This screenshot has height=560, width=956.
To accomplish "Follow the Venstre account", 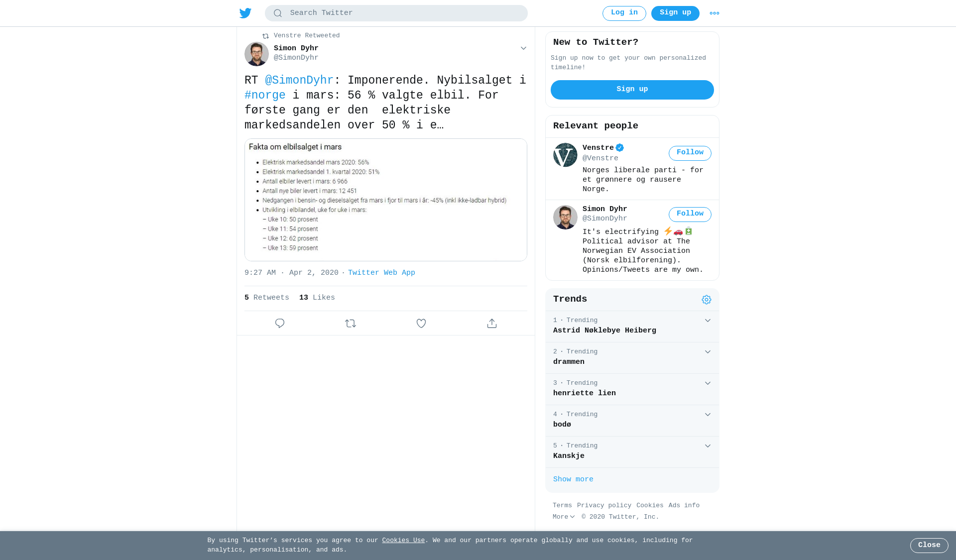I will pyautogui.click(x=690, y=153).
